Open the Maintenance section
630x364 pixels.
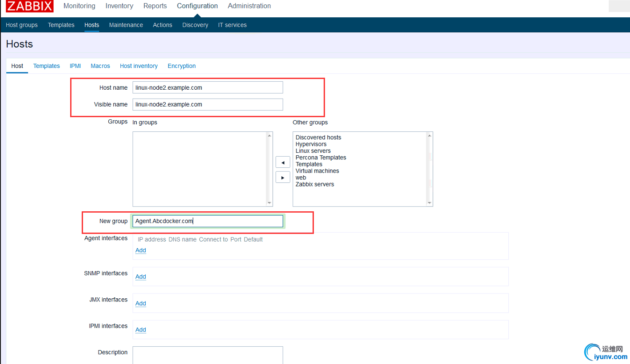pyautogui.click(x=126, y=25)
